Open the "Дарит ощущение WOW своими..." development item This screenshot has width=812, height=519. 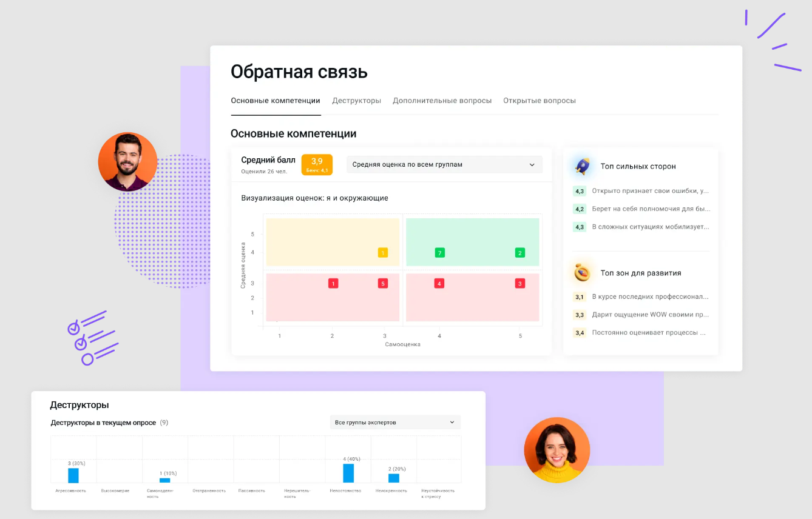[x=649, y=314]
